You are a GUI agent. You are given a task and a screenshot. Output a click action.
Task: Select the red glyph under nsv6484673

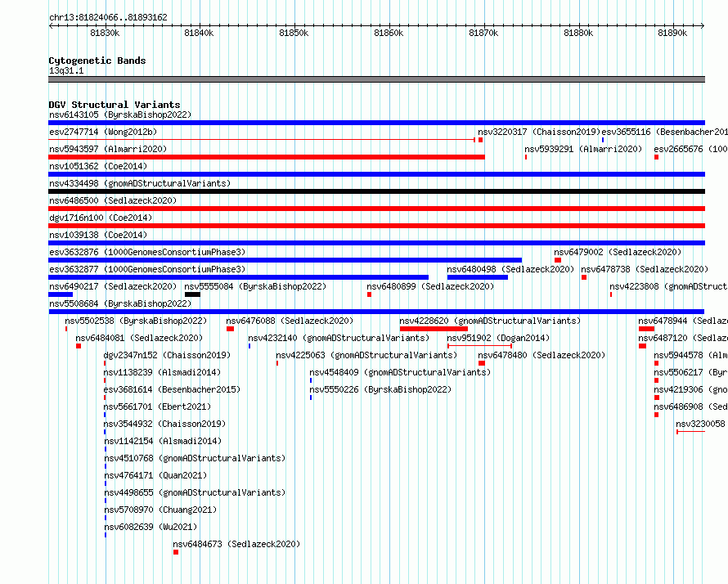coord(176,552)
